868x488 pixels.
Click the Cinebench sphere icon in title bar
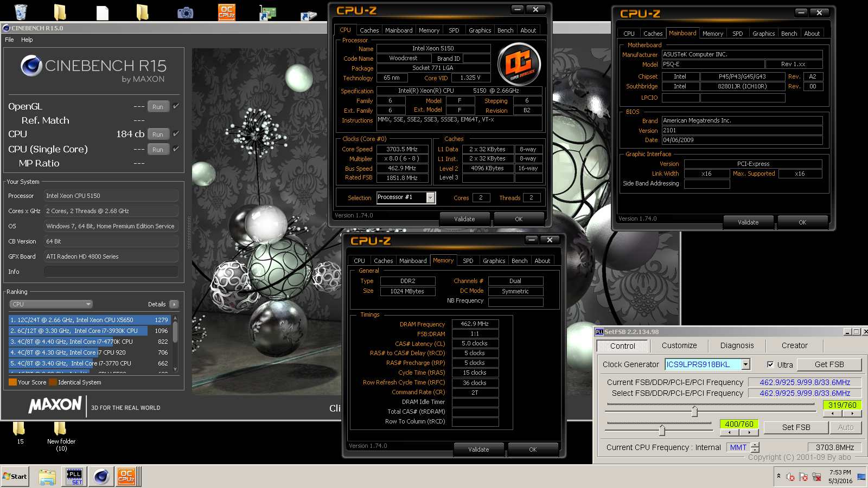pos(7,28)
